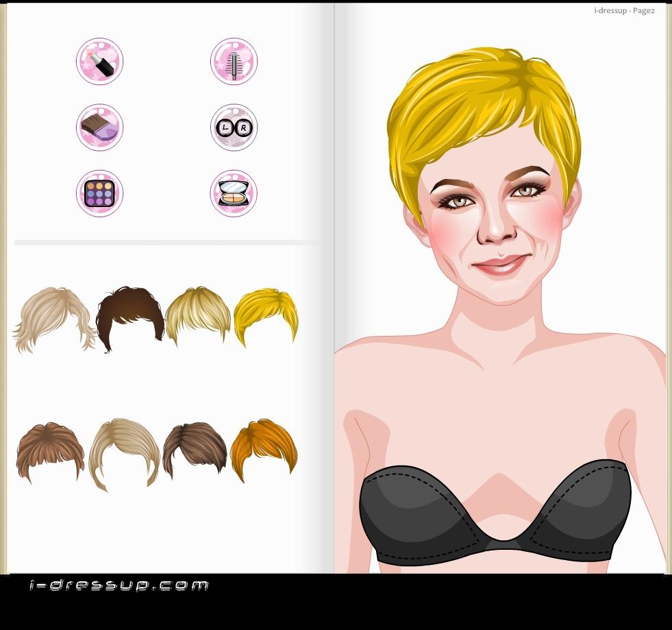Open the mascara wand category
The width and height of the screenshot is (672, 630).
click(234, 62)
